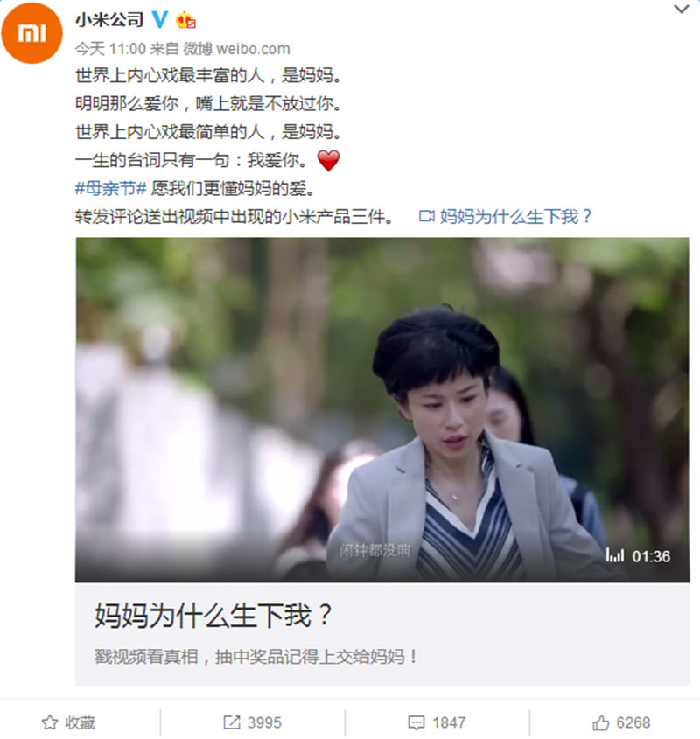Image resolution: width=700 pixels, height=739 pixels.
Task: Open the 小米公司 account name link
Action: [x=109, y=20]
